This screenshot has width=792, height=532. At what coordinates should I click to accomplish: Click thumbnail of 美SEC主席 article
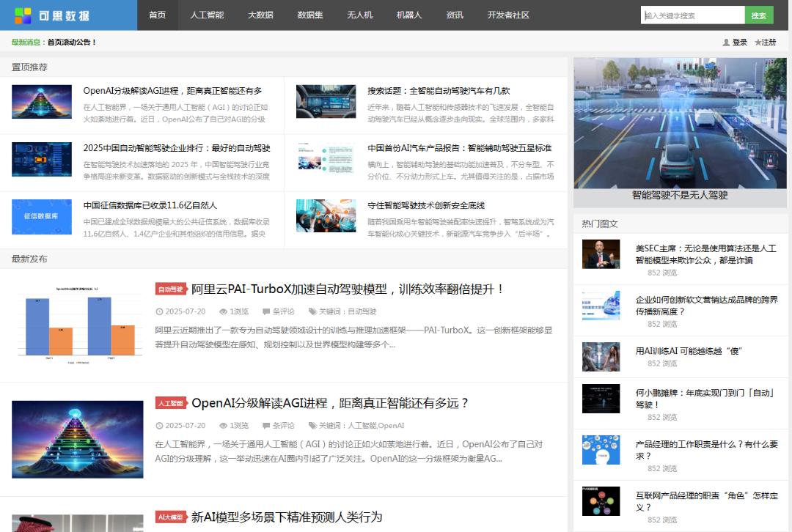click(x=601, y=254)
